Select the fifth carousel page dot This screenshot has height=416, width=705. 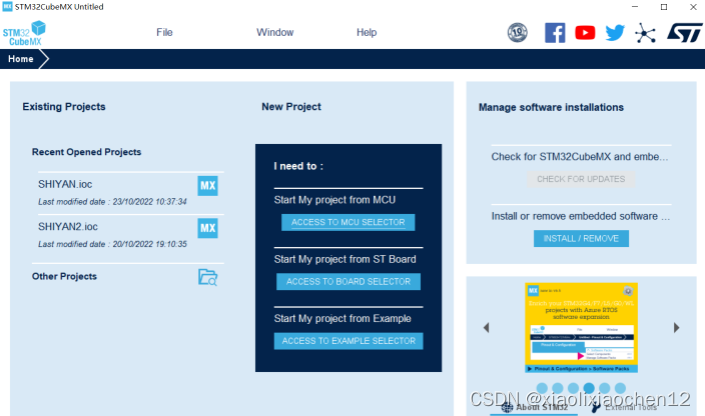click(x=605, y=388)
